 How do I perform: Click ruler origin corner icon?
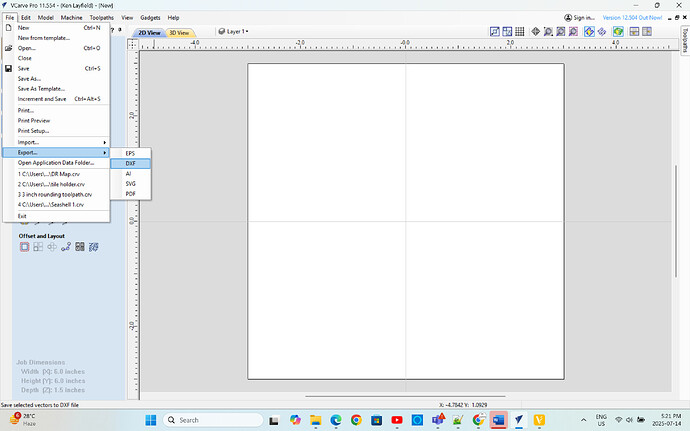tap(132, 44)
